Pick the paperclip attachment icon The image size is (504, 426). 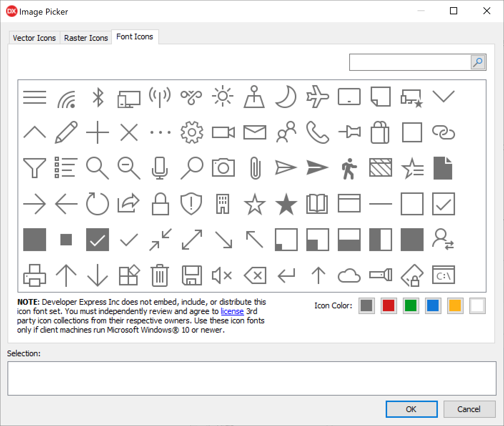[x=255, y=168]
